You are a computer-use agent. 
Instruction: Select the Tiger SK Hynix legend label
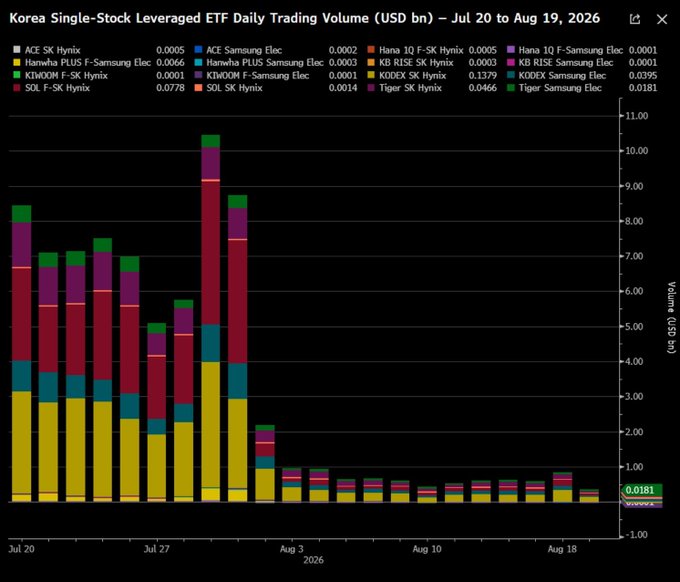(x=410, y=88)
